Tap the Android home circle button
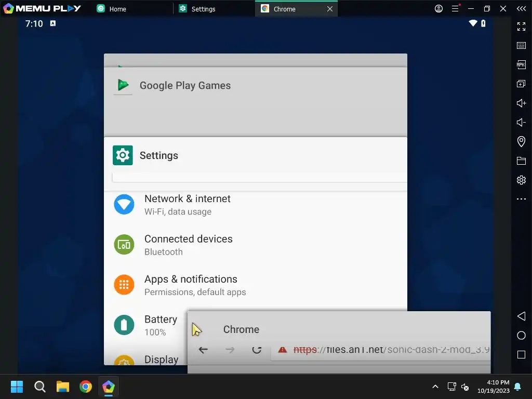Viewport: 532px width, 399px height. 521,336
